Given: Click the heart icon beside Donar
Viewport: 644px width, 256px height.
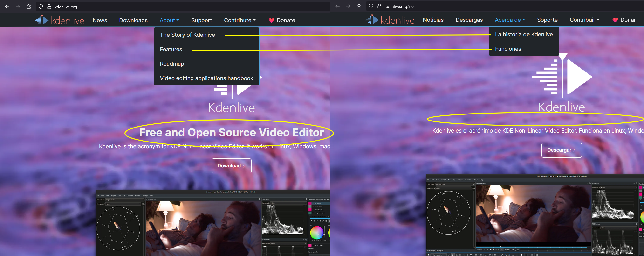Looking at the screenshot, I should (615, 20).
